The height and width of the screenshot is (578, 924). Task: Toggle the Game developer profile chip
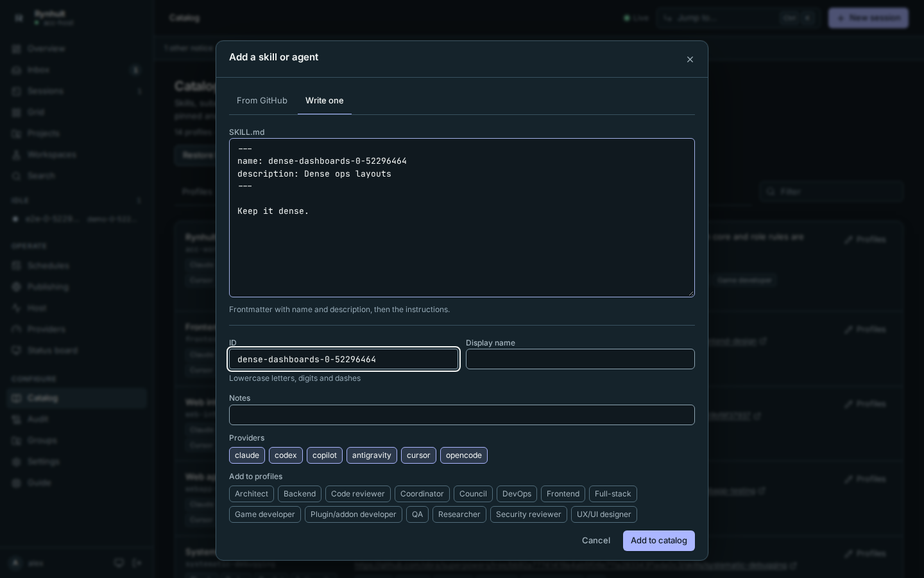tap(265, 514)
